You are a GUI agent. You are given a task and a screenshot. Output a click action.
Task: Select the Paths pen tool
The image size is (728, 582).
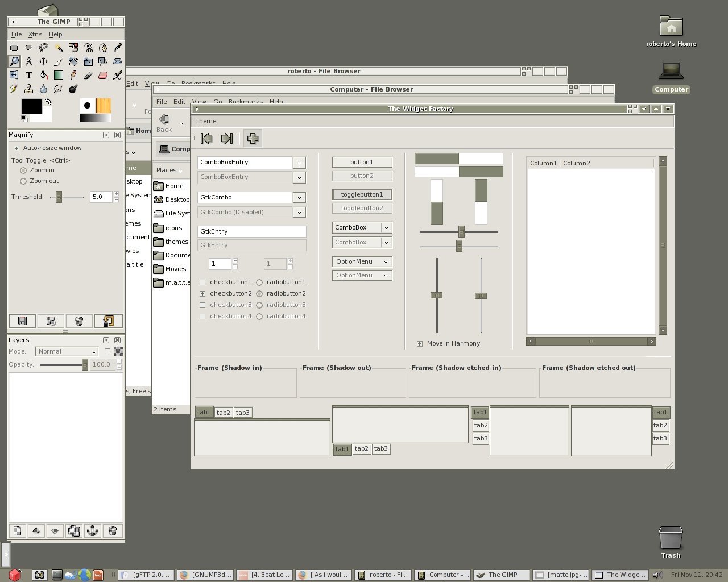point(103,48)
